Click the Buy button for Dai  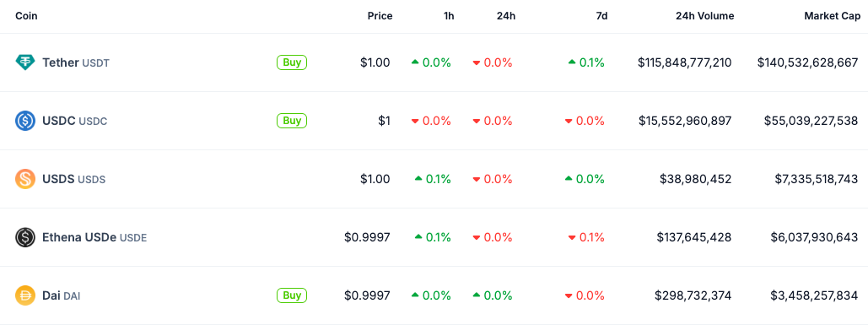click(x=292, y=295)
